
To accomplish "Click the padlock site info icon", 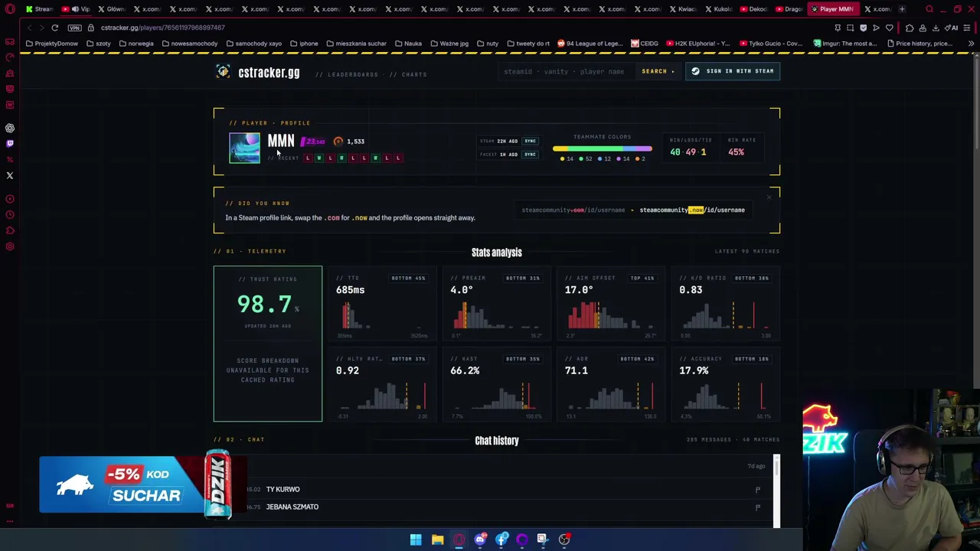I will (x=90, y=28).
